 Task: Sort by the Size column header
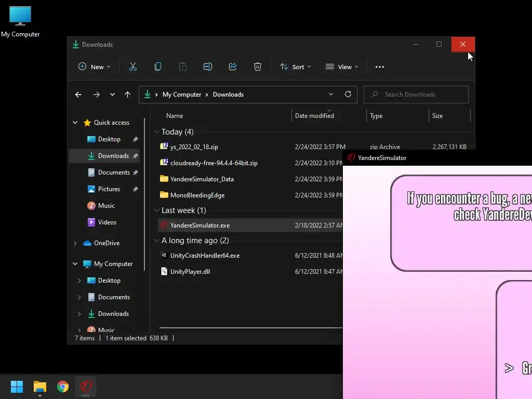click(x=437, y=116)
